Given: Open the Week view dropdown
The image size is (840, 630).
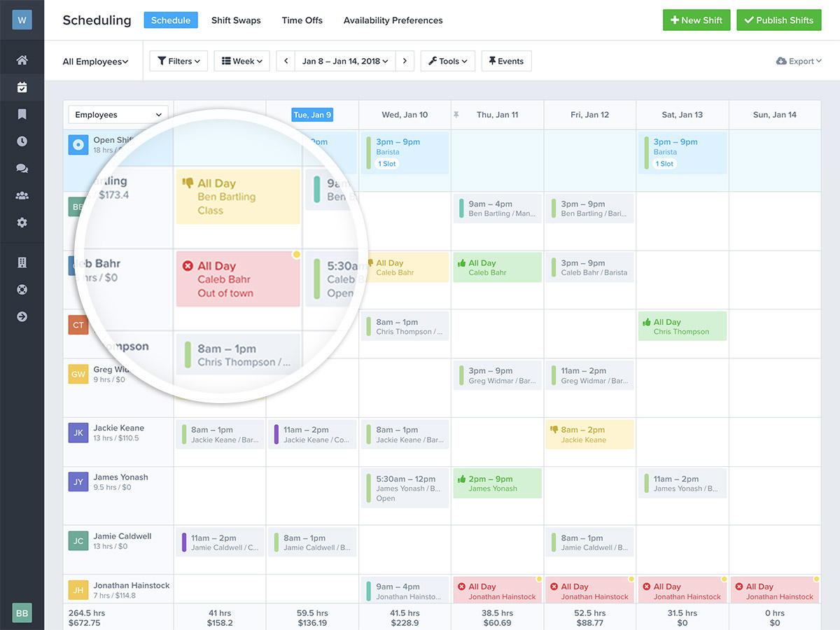Looking at the screenshot, I should click(x=241, y=61).
